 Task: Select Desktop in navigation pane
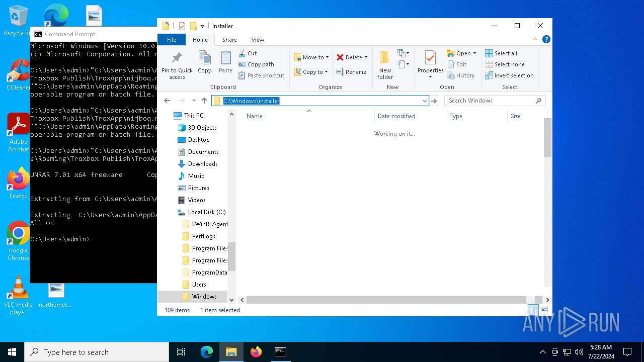pos(199,140)
